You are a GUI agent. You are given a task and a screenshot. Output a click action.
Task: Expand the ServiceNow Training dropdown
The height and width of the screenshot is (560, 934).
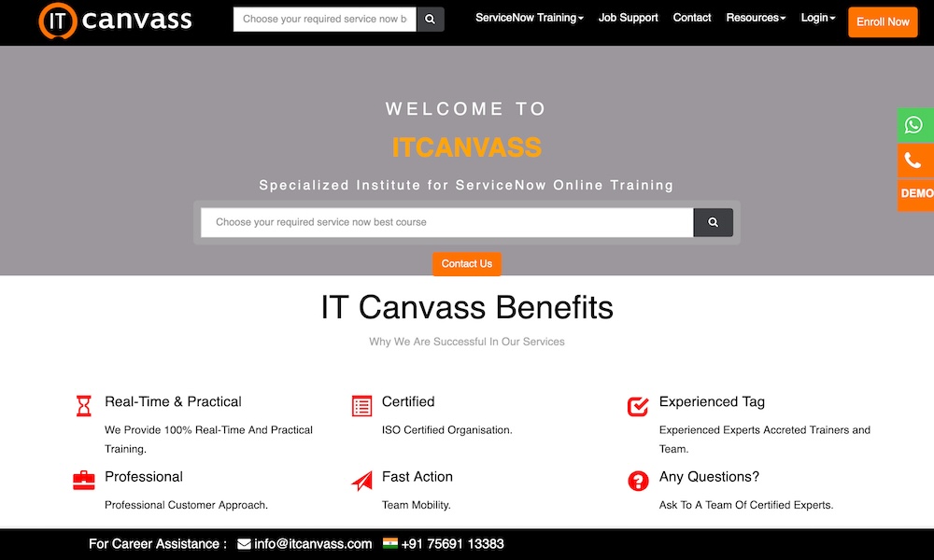[x=529, y=18]
